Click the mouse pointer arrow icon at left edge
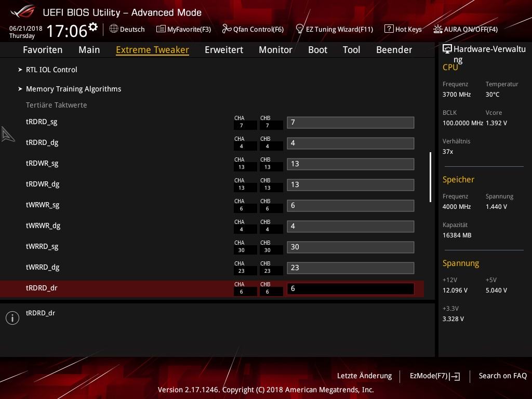The width and height of the screenshot is (532, 399). point(7,135)
